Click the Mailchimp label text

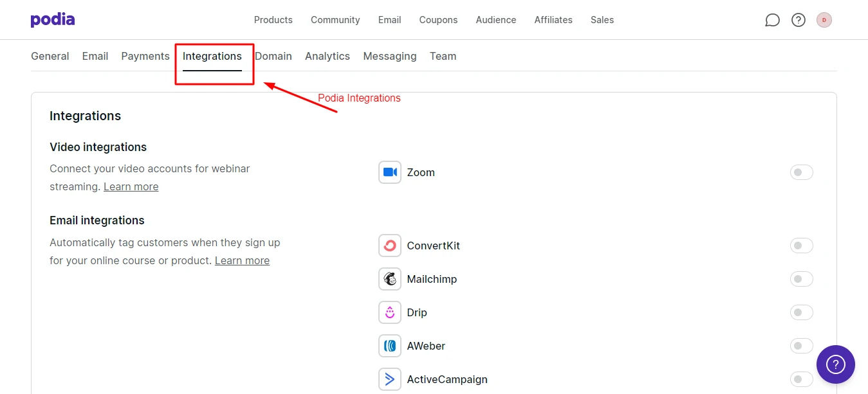(x=432, y=279)
